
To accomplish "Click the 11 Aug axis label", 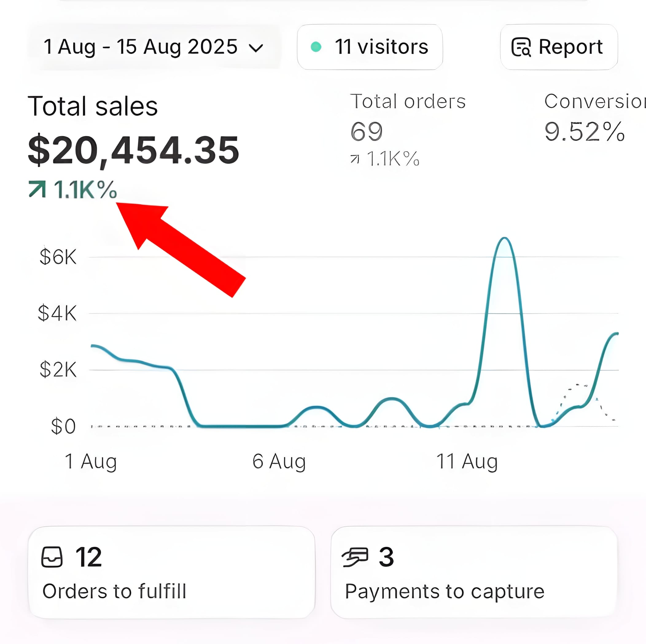I will click(467, 462).
